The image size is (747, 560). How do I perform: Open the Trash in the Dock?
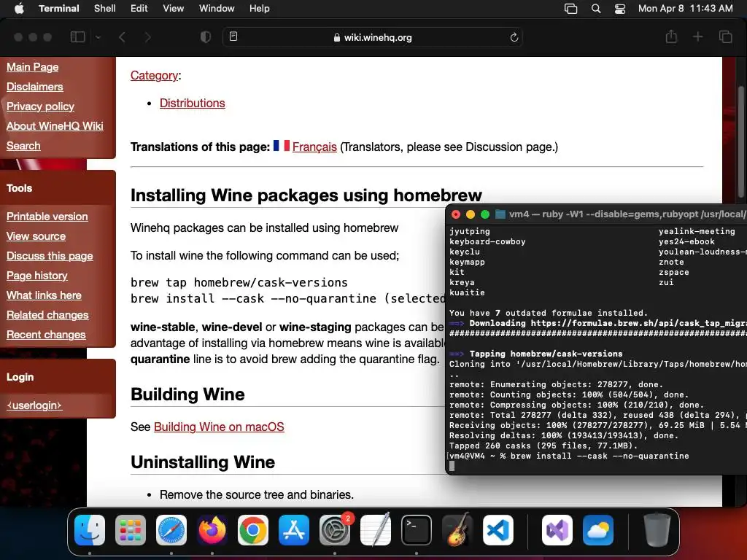657,530
